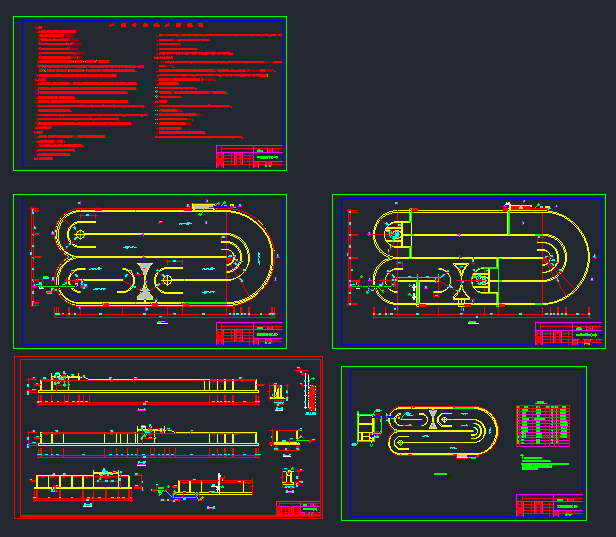Select the gray hourglass shape in left plan sheet

pos(145,282)
